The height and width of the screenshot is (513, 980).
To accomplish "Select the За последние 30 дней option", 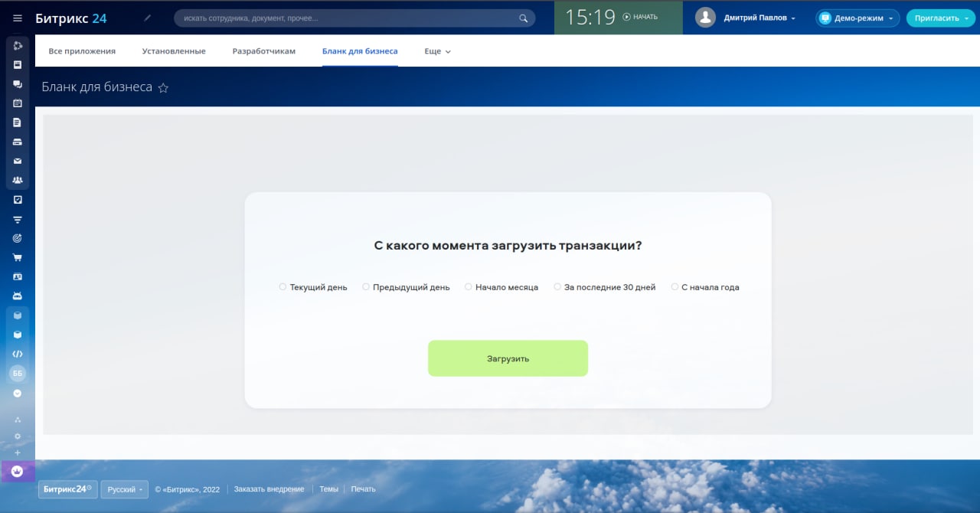I will point(557,287).
